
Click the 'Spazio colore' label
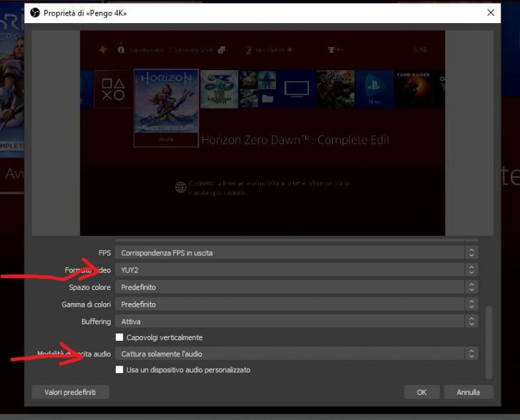pyautogui.click(x=90, y=287)
